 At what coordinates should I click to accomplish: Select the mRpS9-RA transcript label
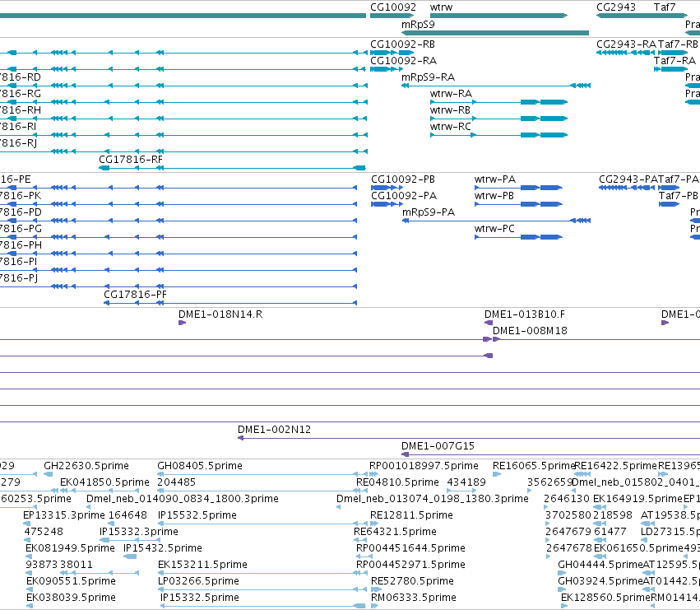point(428,77)
